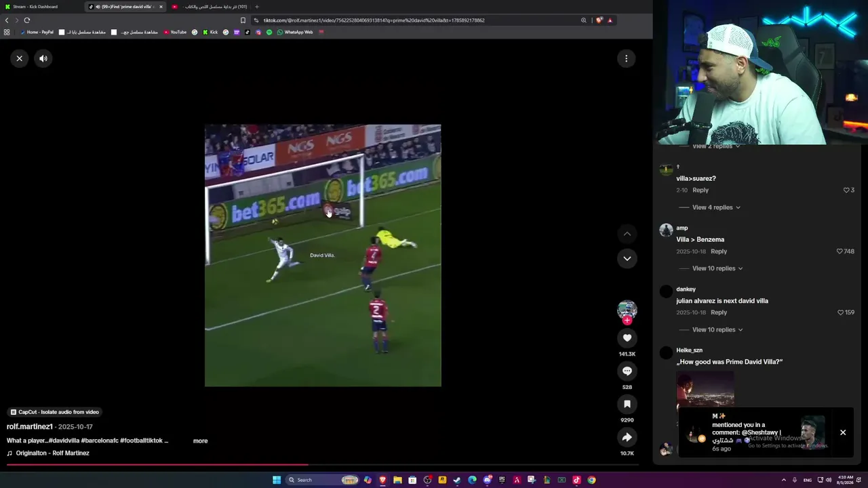Seek on the video progress bar
The width and height of the screenshot is (868, 488).
pos(322,465)
